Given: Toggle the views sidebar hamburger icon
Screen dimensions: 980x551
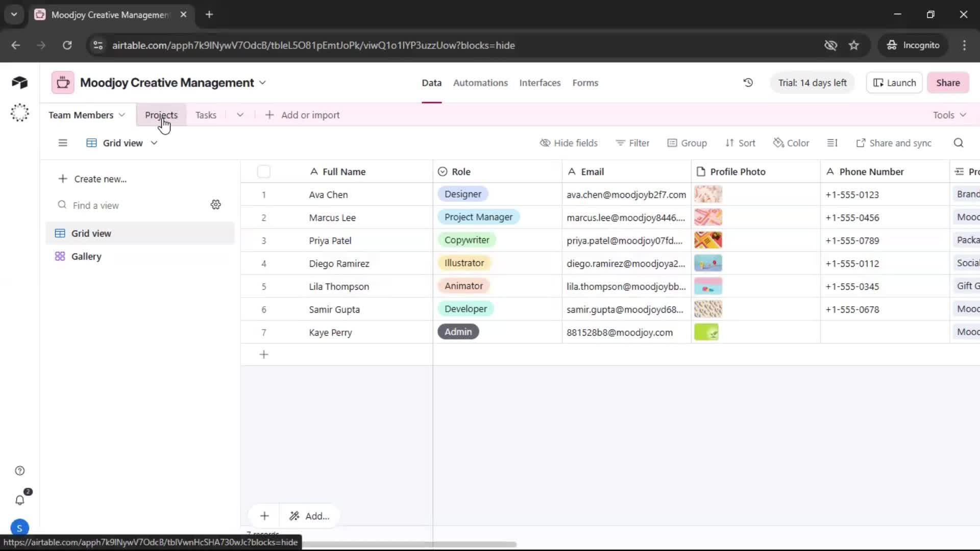Looking at the screenshot, I should [x=63, y=143].
